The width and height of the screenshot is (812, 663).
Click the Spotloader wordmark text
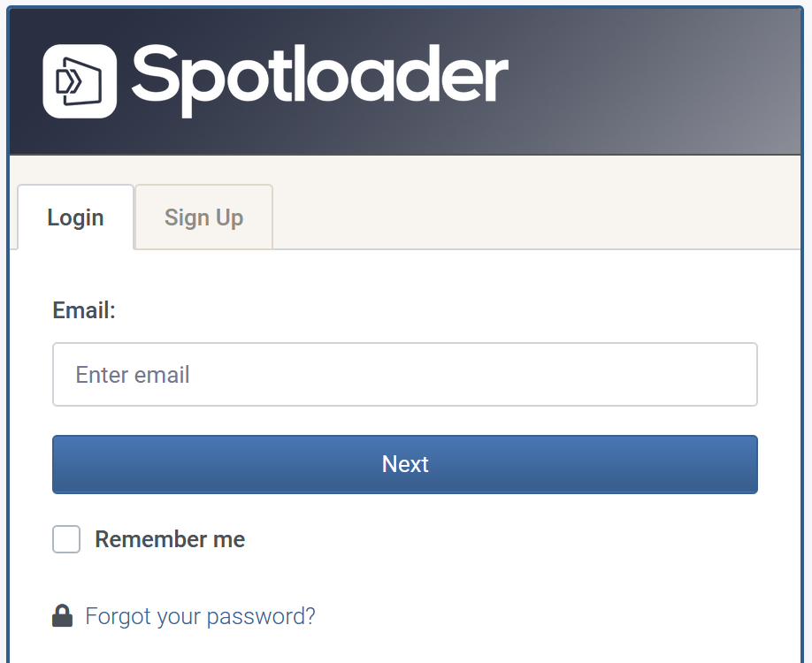click(320, 80)
